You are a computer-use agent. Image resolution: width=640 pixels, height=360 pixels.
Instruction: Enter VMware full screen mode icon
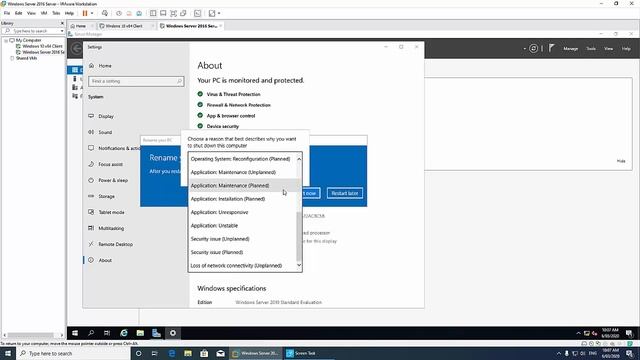(x=173, y=13)
